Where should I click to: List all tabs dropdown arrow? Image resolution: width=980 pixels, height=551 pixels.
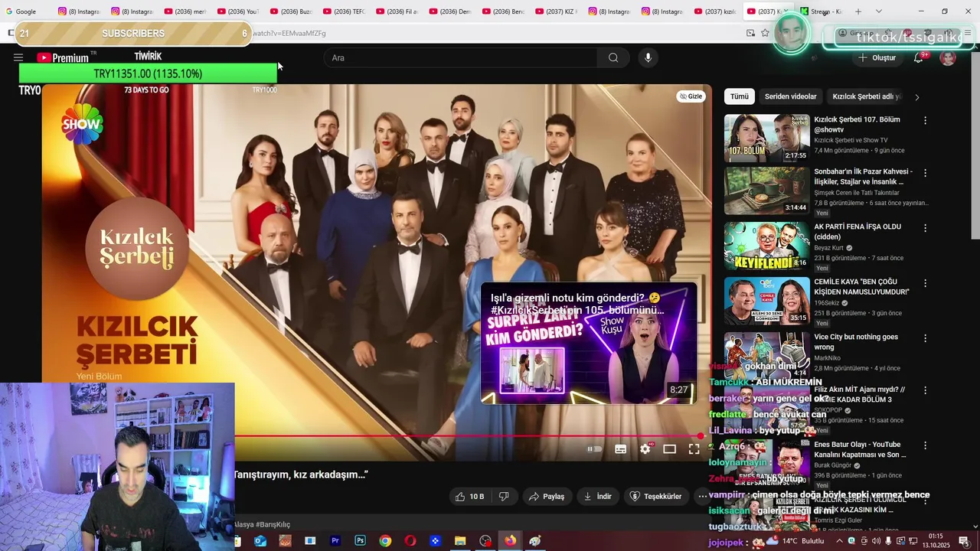(x=878, y=11)
